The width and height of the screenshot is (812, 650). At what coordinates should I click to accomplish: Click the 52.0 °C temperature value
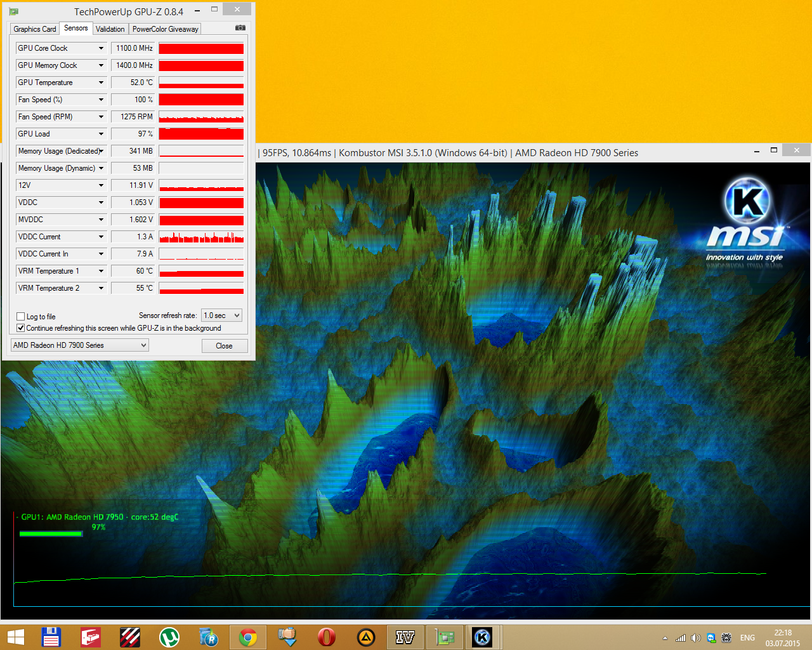pyautogui.click(x=133, y=83)
